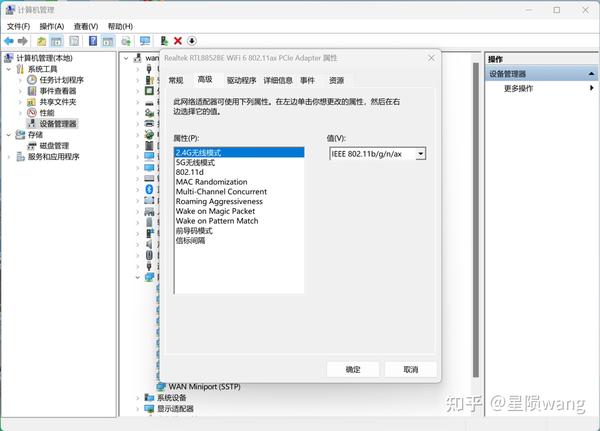The width and height of the screenshot is (600, 431).
Task: Open the 文件(F) menu
Action: pyautogui.click(x=18, y=26)
